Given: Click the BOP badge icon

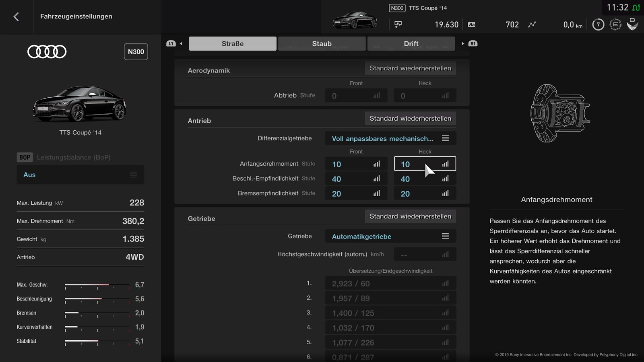Looking at the screenshot, I should 25,157.
